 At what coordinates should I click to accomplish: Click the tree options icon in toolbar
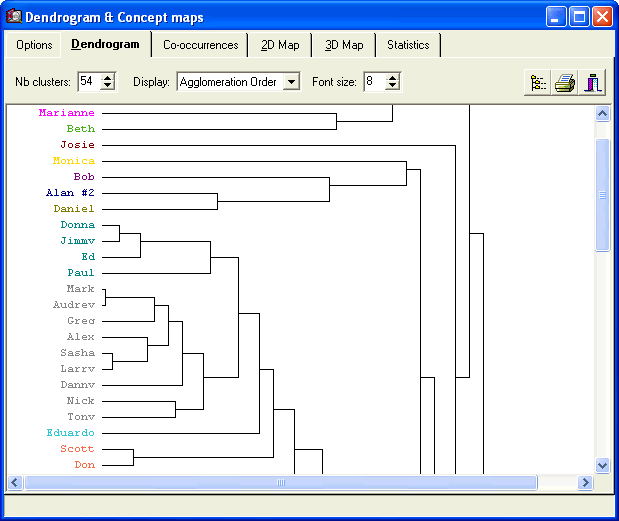(538, 83)
